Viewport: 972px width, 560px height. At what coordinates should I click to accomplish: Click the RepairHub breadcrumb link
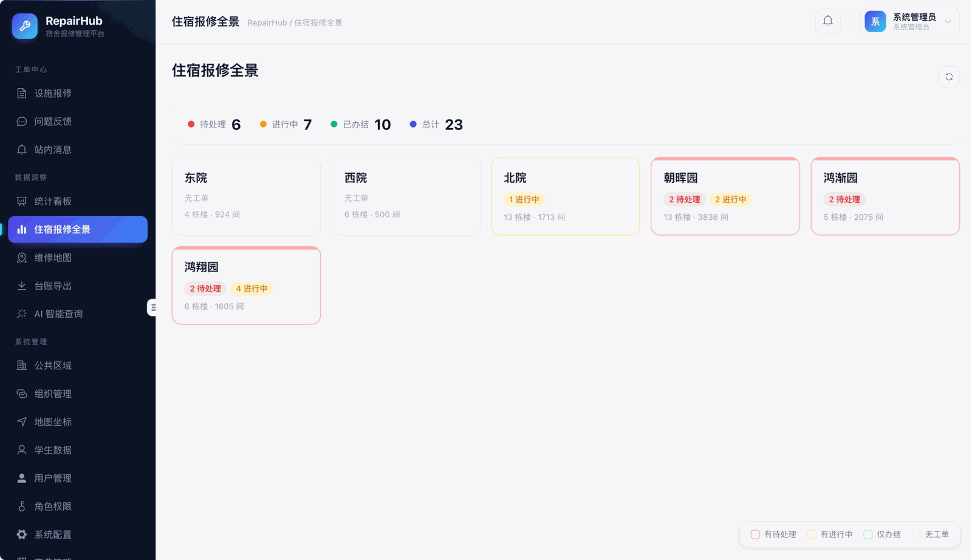[267, 23]
